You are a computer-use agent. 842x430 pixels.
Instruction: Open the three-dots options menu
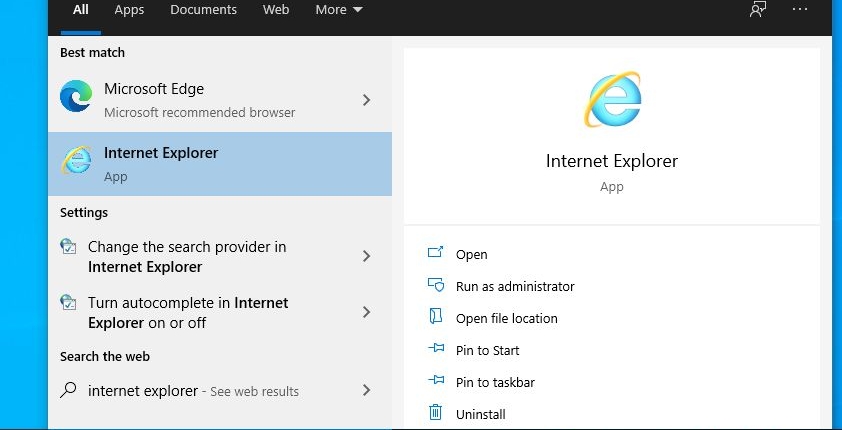(x=800, y=9)
